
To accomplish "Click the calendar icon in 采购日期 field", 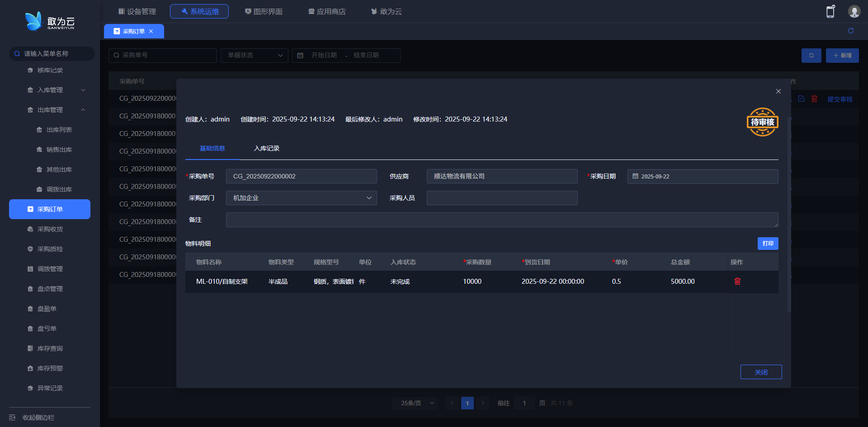I will coord(635,176).
